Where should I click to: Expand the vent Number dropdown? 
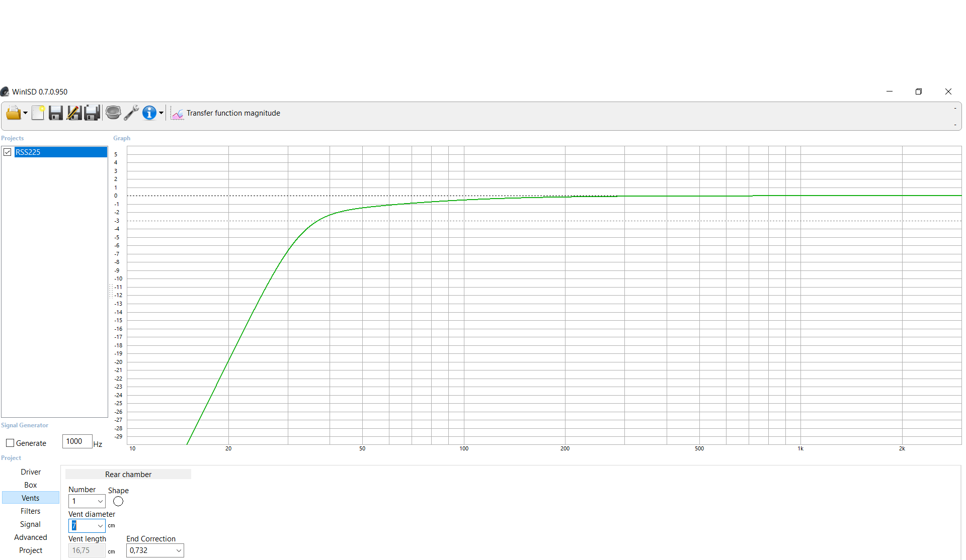pyautogui.click(x=100, y=501)
